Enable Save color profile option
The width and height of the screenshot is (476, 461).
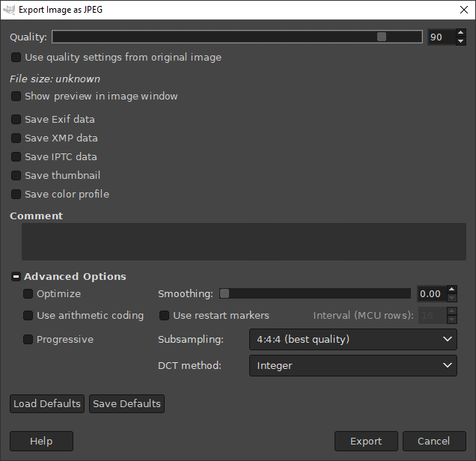pos(16,194)
